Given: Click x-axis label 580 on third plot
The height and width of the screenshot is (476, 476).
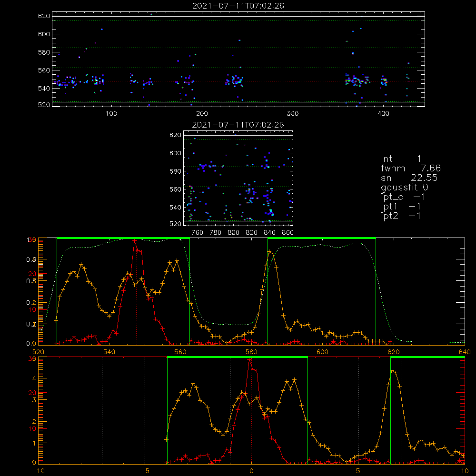Looking at the screenshot, I should 251,352.
